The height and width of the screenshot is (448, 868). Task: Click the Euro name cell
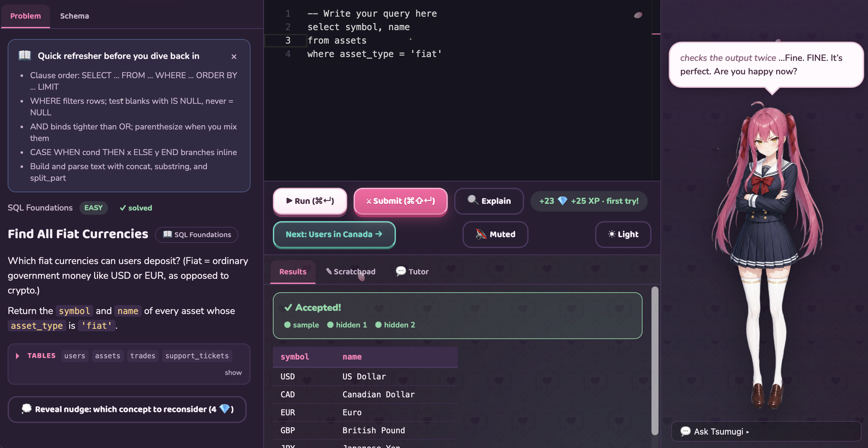[x=352, y=412]
